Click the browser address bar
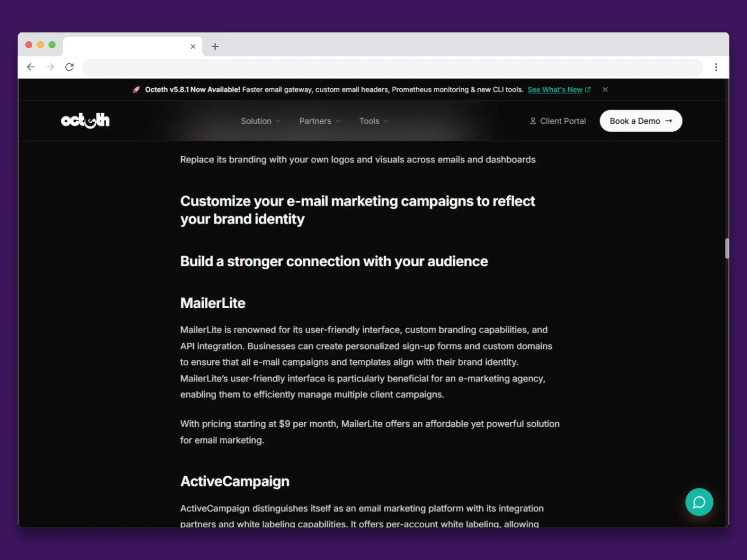 pyautogui.click(x=393, y=67)
